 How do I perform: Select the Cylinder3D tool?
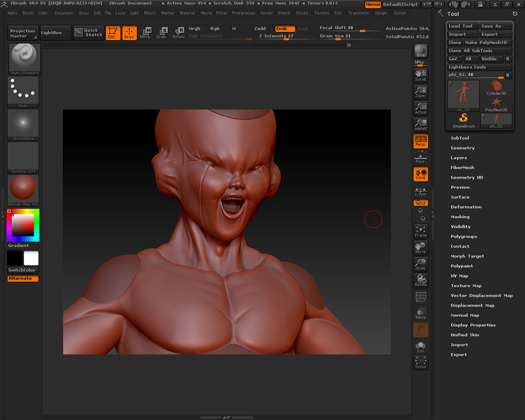(x=496, y=88)
